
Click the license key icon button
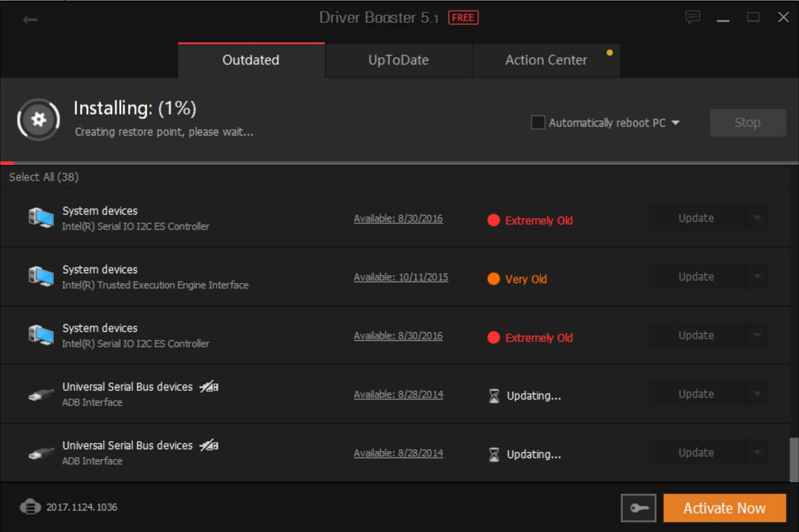[638, 508]
